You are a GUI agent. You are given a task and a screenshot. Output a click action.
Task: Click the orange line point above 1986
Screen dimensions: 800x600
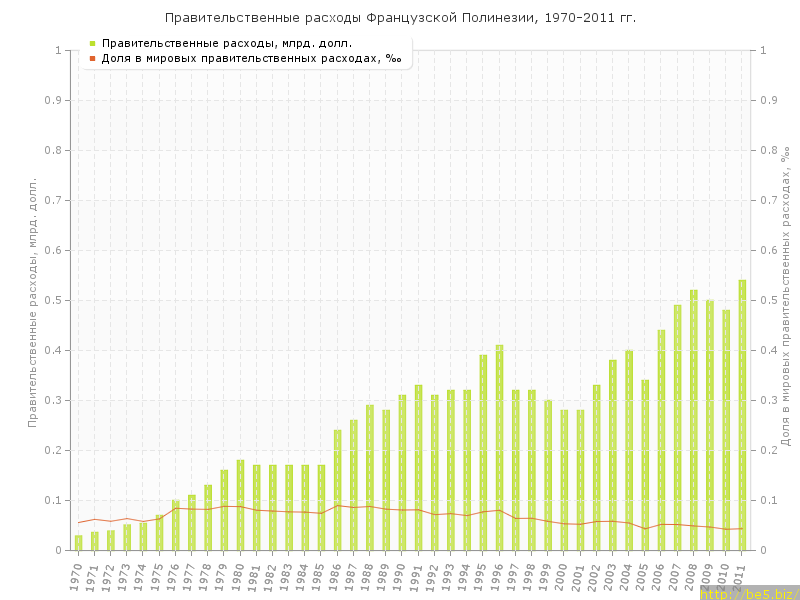point(337,506)
